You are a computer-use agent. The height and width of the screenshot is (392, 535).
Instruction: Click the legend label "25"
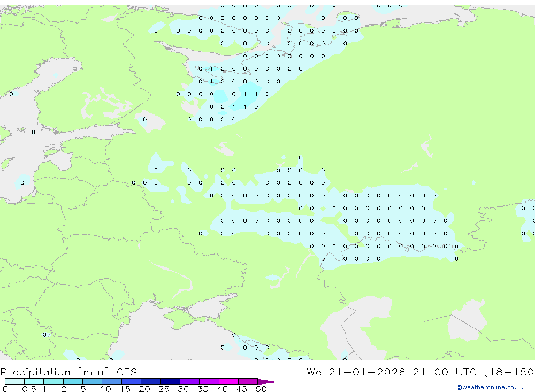(x=164, y=389)
